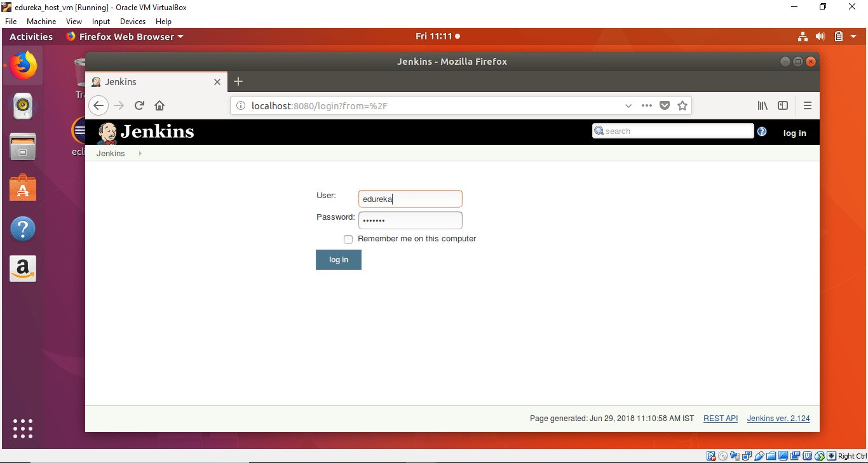Click the back arrow in Firefox
Viewport: 868px width, 463px height.
[x=98, y=105]
